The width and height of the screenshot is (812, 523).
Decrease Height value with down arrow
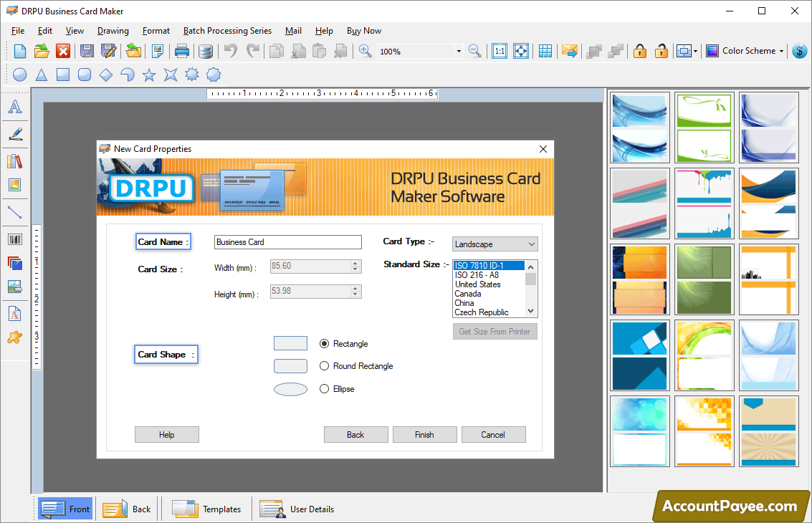tap(355, 294)
